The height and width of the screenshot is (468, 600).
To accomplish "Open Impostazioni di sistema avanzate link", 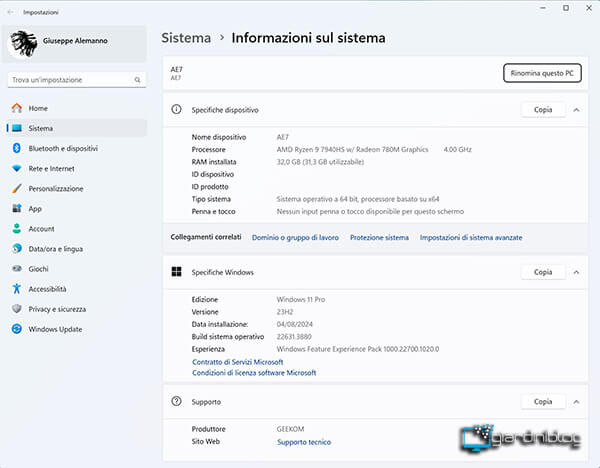I will coord(471,238).
